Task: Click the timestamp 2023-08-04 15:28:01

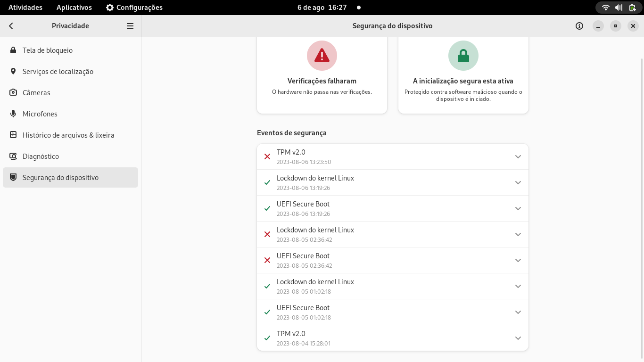Action: tap(304, 344)
